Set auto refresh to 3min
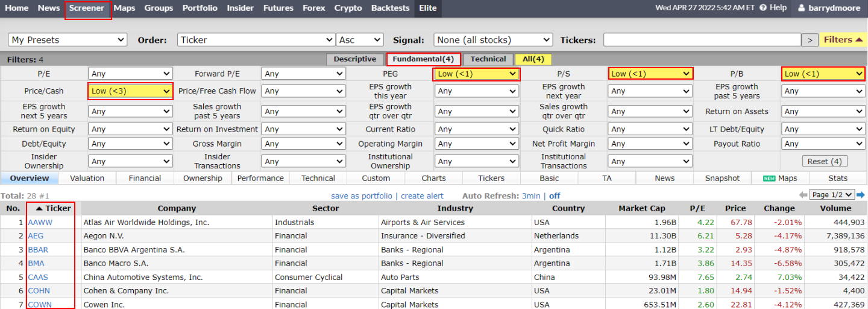 pos(531,196)
